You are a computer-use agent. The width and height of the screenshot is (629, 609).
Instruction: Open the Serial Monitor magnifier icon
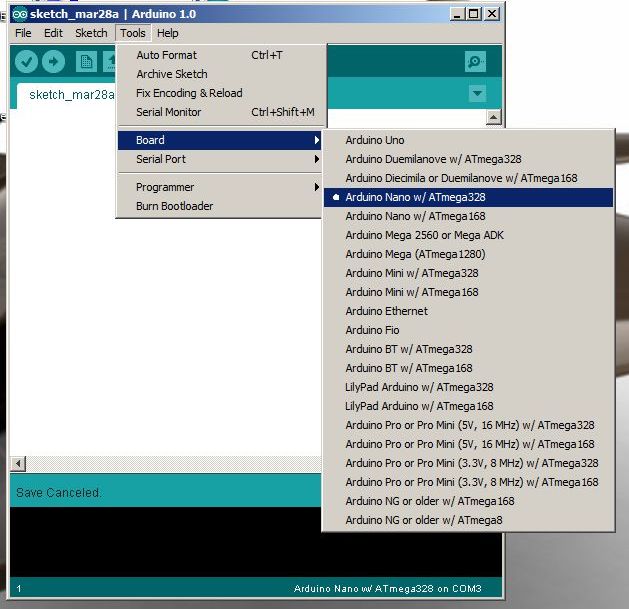click(476, 62)
